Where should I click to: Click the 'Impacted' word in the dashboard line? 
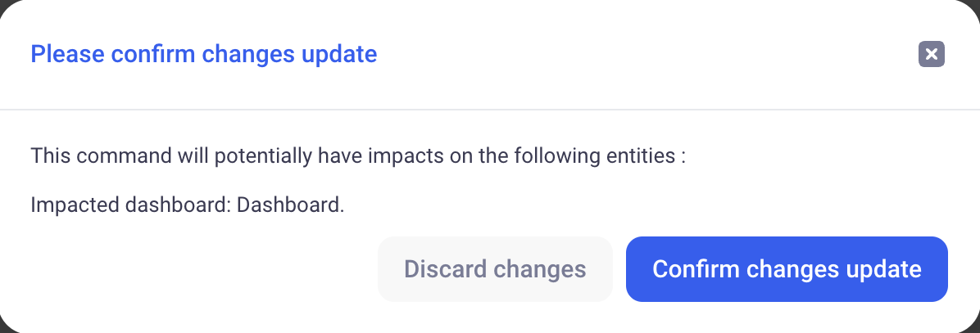pyautogui.click(x=69, y=205)
